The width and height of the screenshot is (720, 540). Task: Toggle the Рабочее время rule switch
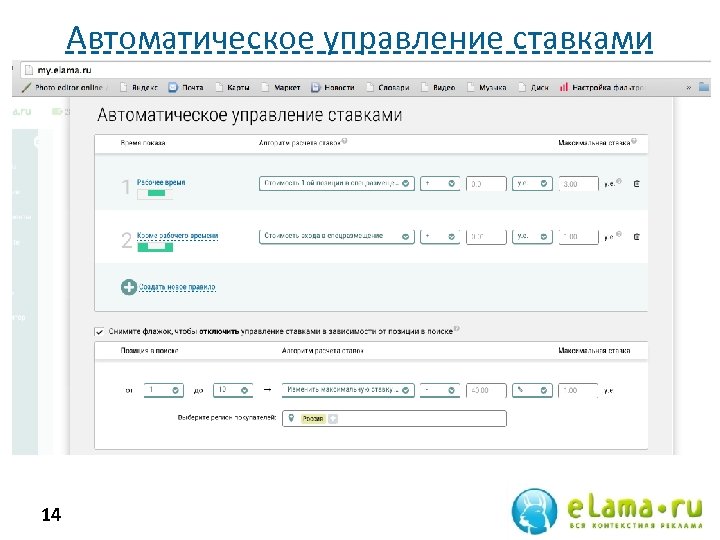[155, 194]
